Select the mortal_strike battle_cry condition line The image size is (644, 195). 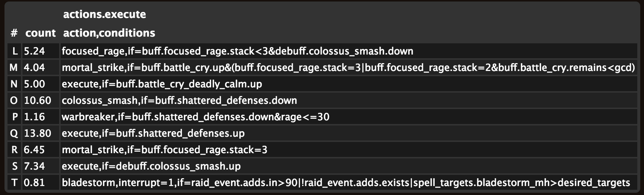tap(348, 68)
